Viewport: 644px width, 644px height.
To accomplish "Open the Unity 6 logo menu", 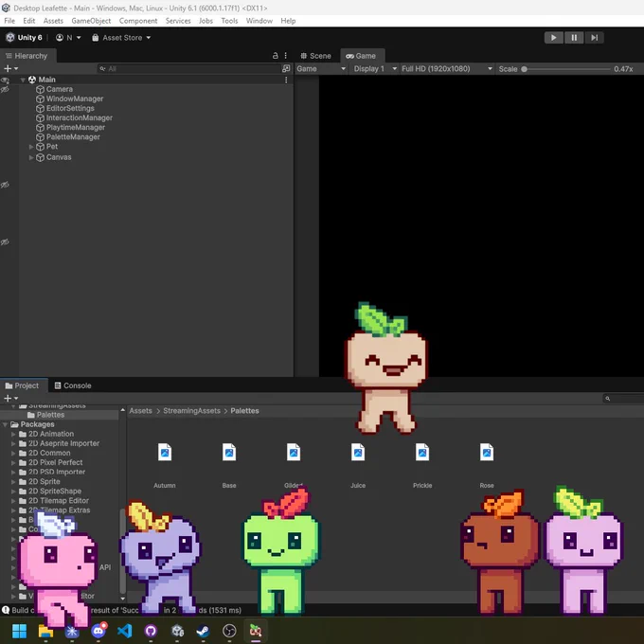I will 24,38.
